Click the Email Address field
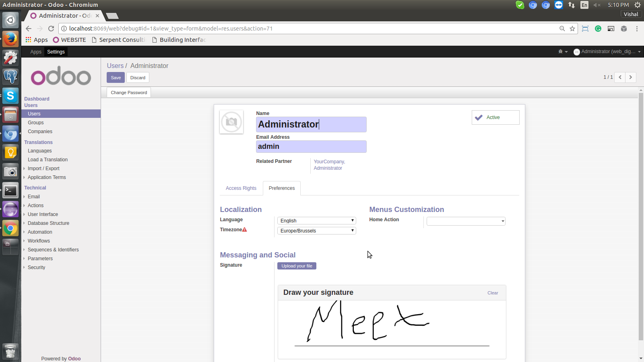 [x=311, y=147]
